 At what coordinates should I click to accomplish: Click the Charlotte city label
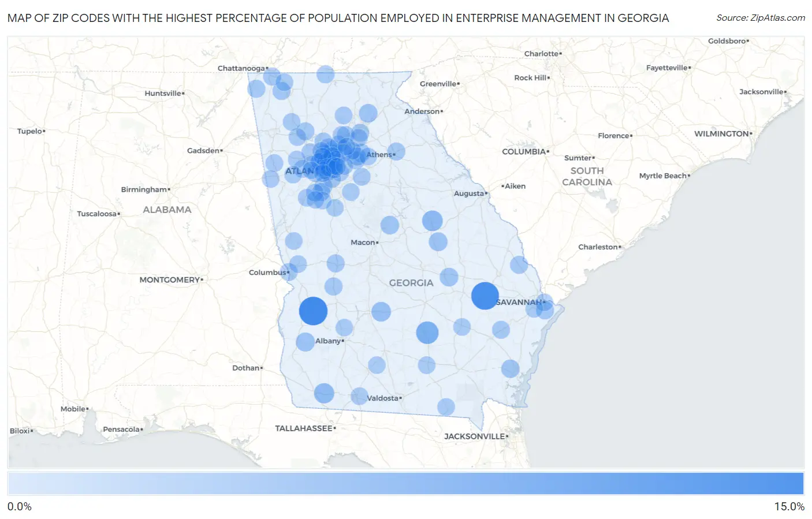pyautogui.click(x=542, y=54)
